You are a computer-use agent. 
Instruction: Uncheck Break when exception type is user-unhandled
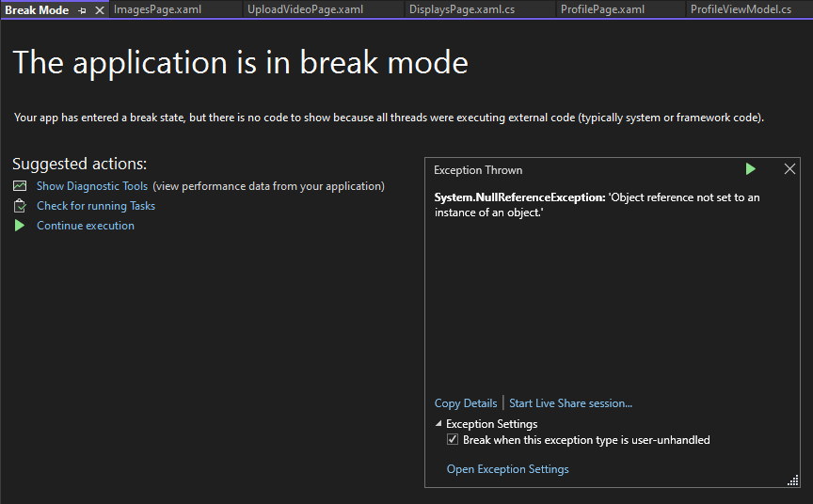(x=453, y=440)
